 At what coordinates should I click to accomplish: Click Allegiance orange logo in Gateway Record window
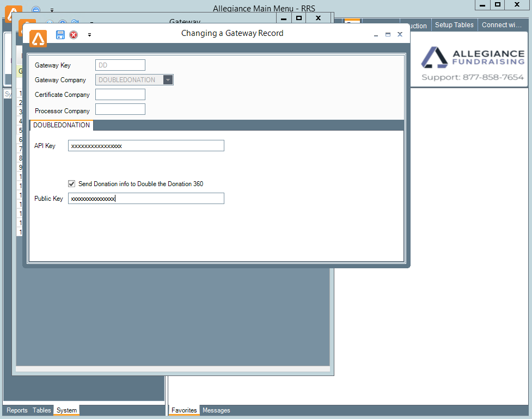coord(38,38)
